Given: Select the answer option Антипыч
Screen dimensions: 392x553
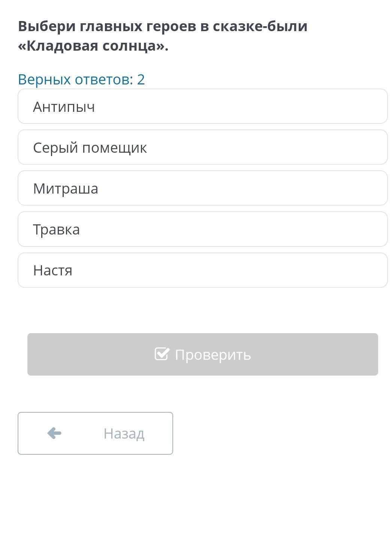Looking at the screenshot, I should 202,106.
